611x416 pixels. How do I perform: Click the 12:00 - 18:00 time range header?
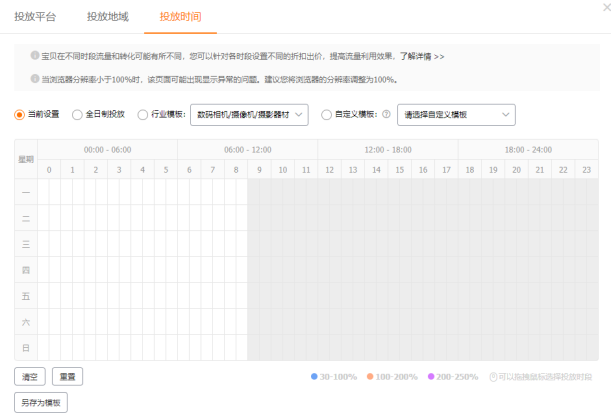click(388, 150)
